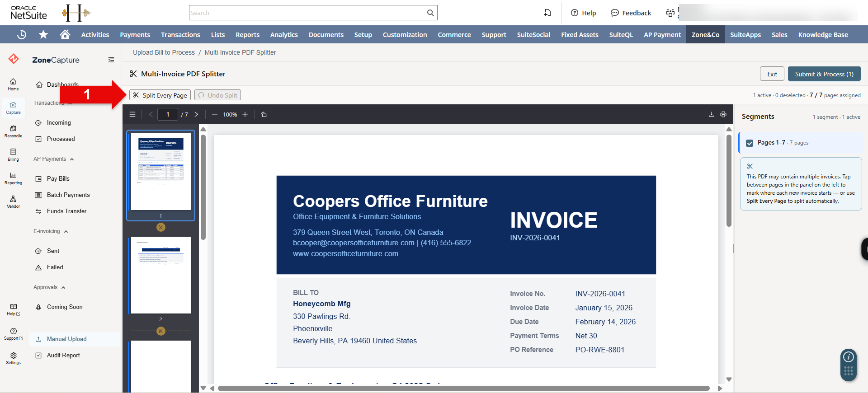Click the thumbnail panel vertical scrollbar
The width and height of the screenshot is (868, 393).
tap(203, 187)
